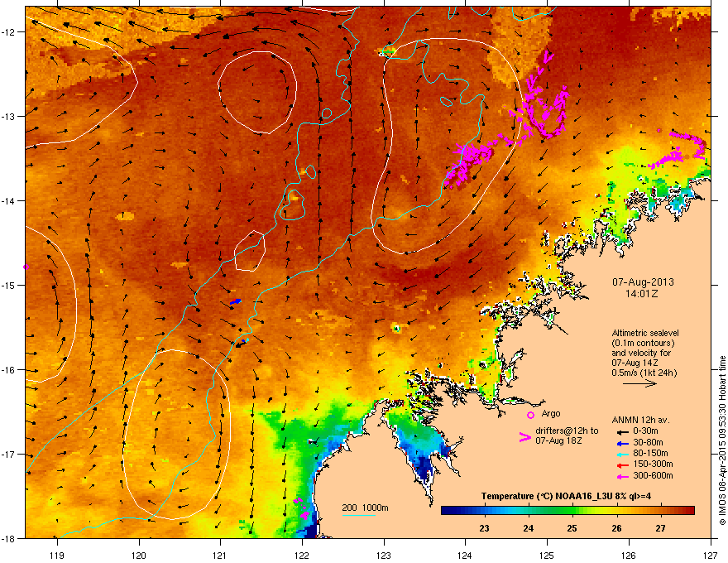The image size is (728, 563).
Task: Click the '07-Aug 18Z' drifter legend text
Action: [558, 440]
